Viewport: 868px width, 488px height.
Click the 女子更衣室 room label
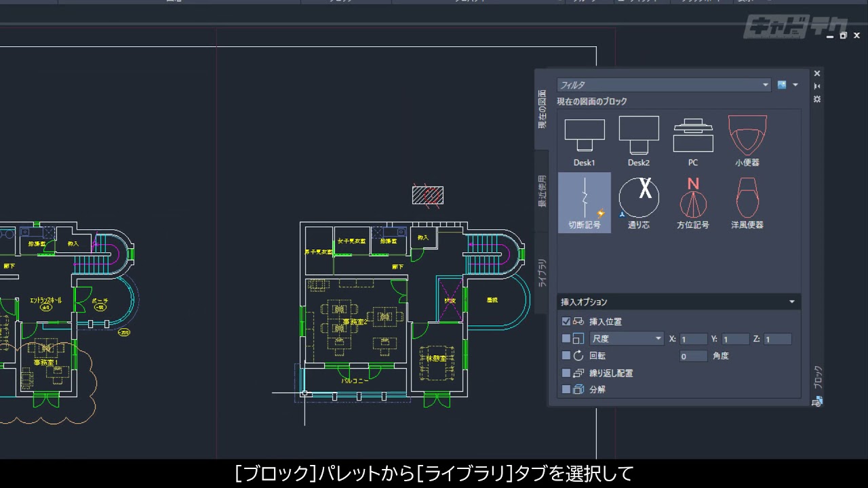coord(351,241)
